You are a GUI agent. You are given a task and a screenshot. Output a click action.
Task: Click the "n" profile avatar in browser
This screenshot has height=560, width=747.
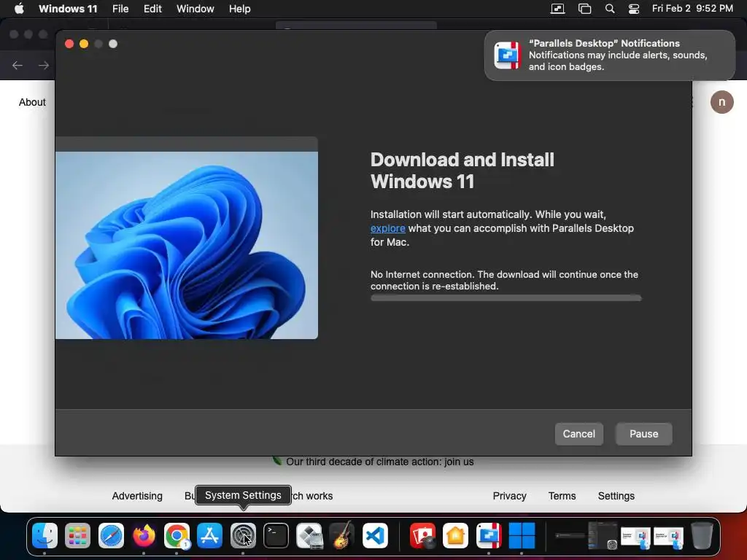(x=721, y=102)
